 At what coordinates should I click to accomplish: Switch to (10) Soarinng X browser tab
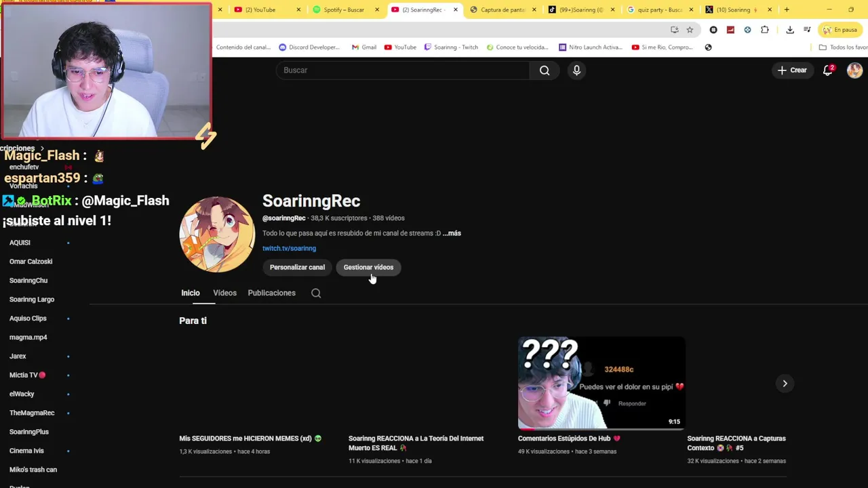pyautogui.click(x=738, y=9)
